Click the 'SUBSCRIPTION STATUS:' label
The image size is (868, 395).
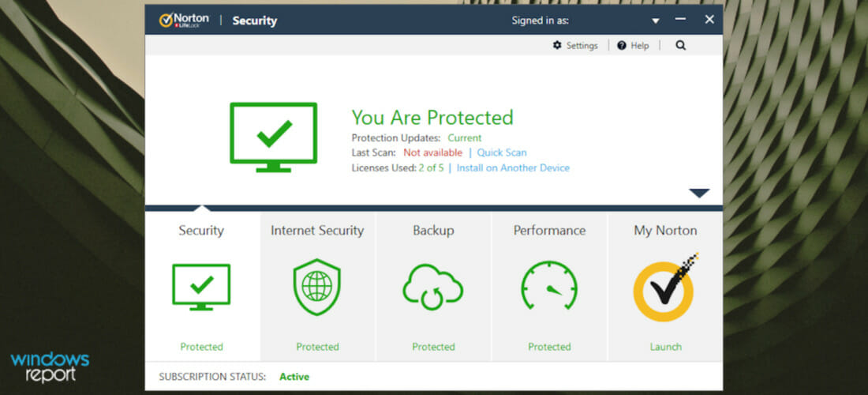tap(212, 377)
